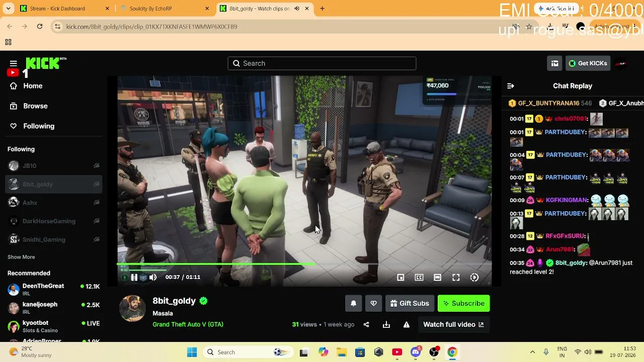
Task: Click chris07081 username in chat replay
Action: pos(571,119)
